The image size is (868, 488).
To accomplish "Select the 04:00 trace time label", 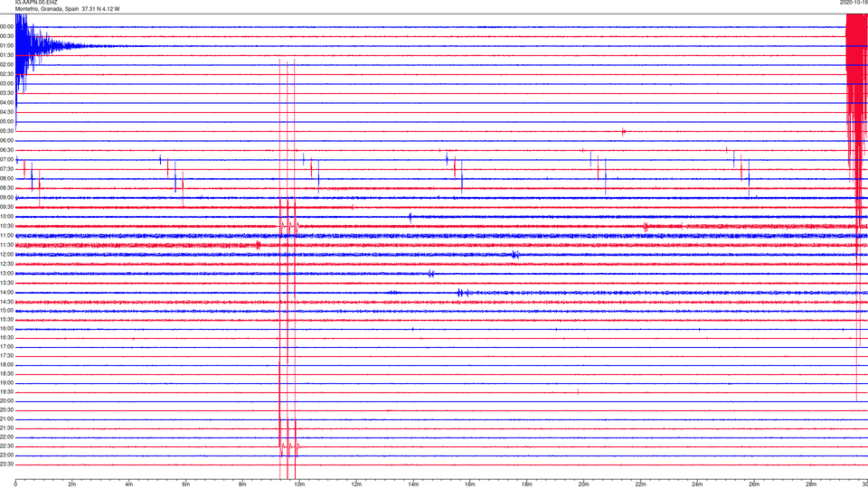I will coord(7,102).
